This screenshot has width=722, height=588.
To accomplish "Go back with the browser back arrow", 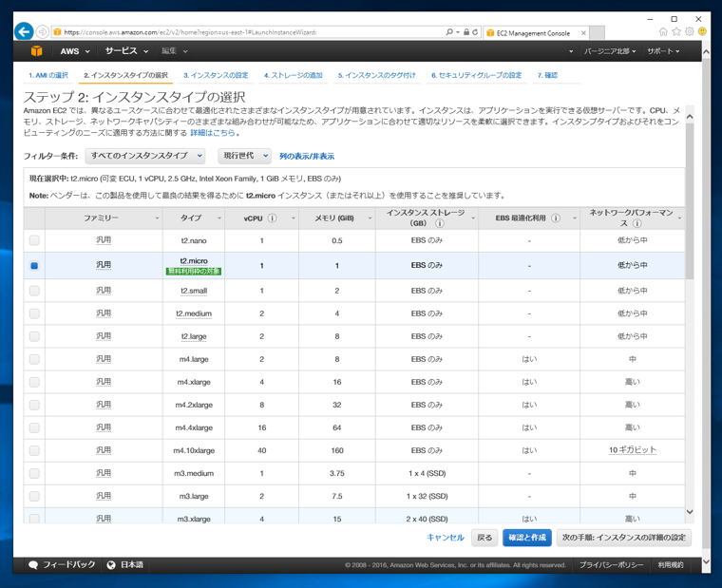I will coord(24,31).
